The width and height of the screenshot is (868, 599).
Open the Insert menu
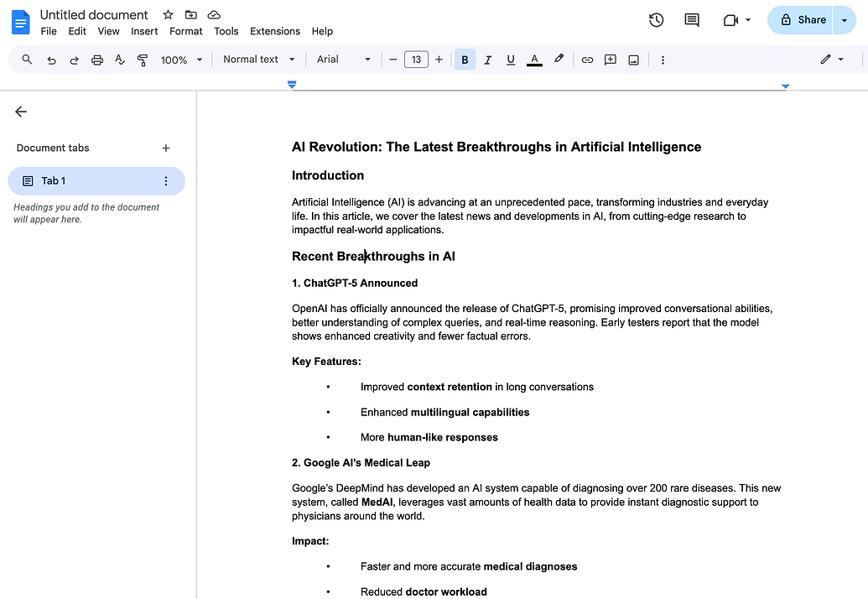143,31
